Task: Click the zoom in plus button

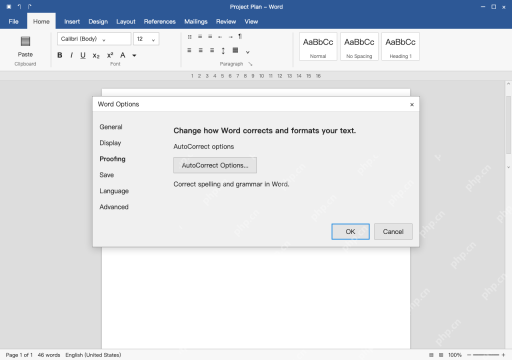Action: [503, 355]
